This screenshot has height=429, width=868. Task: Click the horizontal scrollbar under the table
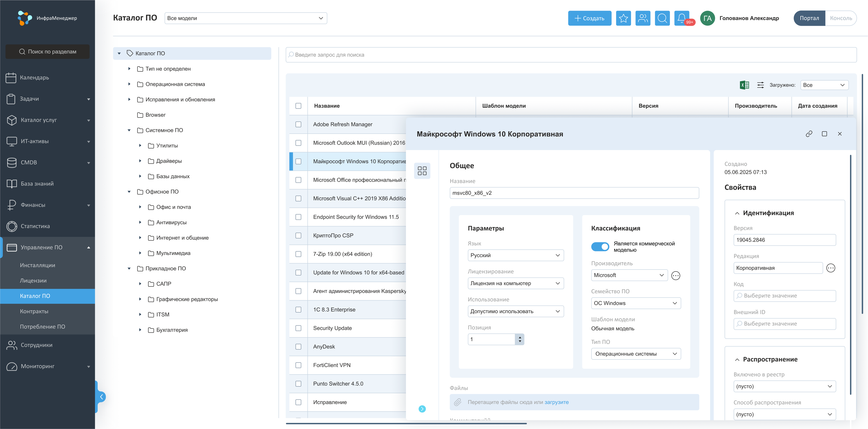tap(406, 424)
